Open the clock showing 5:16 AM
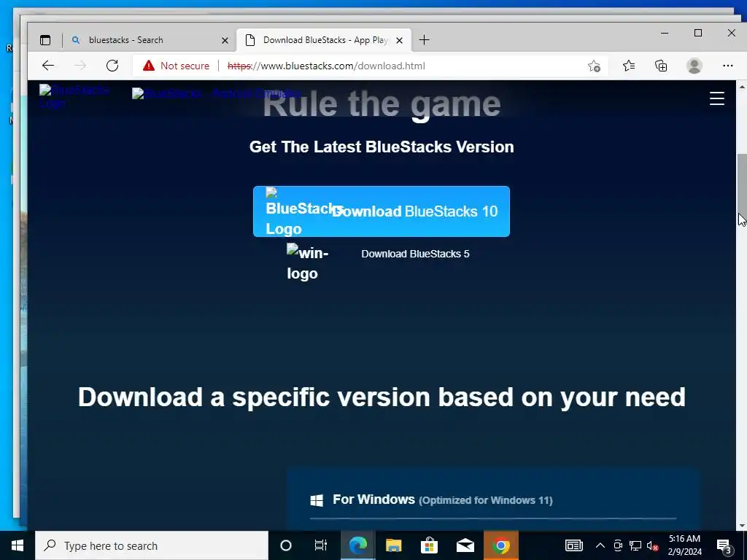 point(684,545)
